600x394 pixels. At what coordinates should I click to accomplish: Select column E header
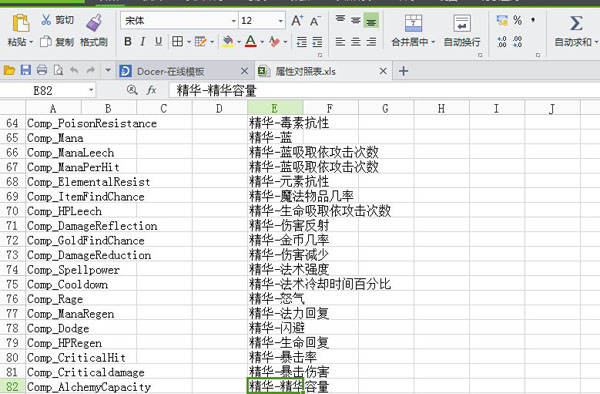(x=275, y=109)
